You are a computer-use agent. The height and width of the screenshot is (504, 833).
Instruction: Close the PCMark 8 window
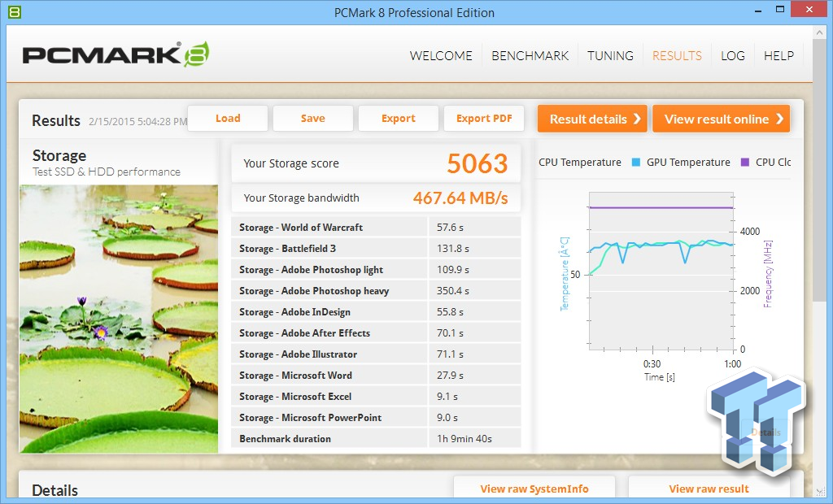tap(809, 9)
